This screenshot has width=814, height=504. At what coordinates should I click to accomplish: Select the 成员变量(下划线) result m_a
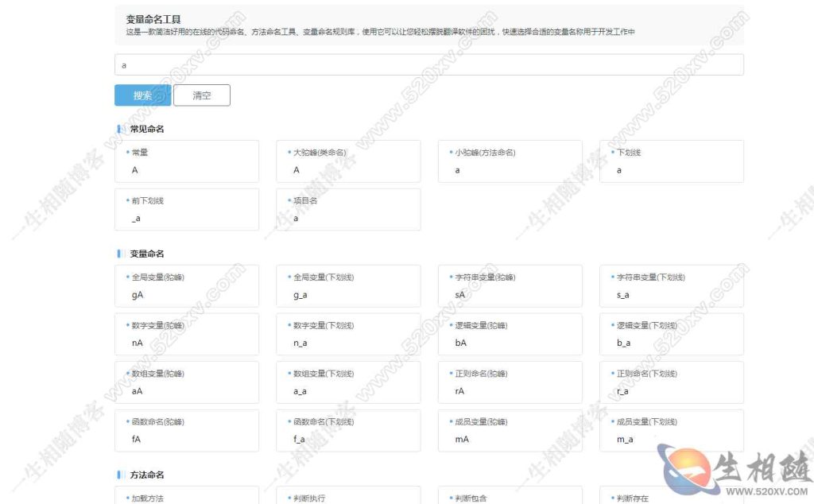pyautogui.click(x=672, y=430)
